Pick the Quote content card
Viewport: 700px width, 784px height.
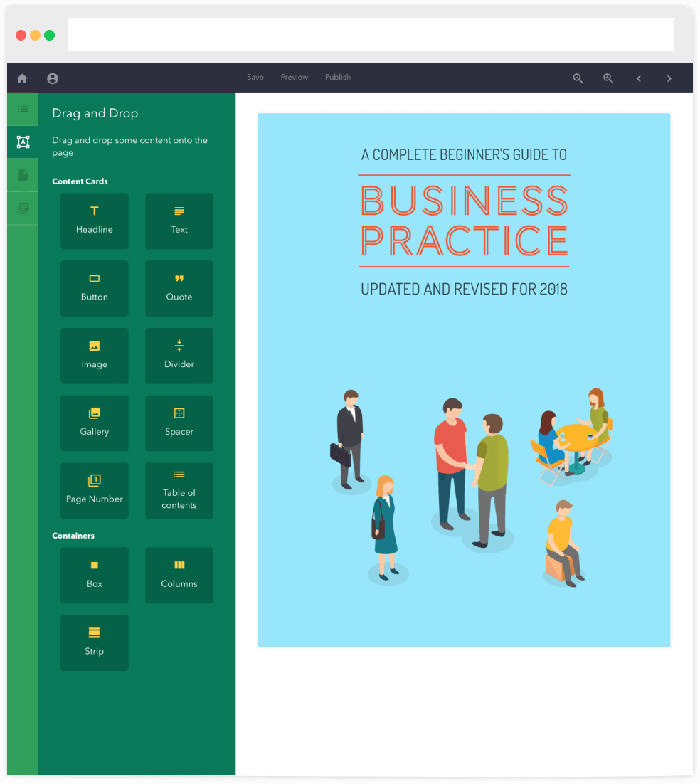179,289
